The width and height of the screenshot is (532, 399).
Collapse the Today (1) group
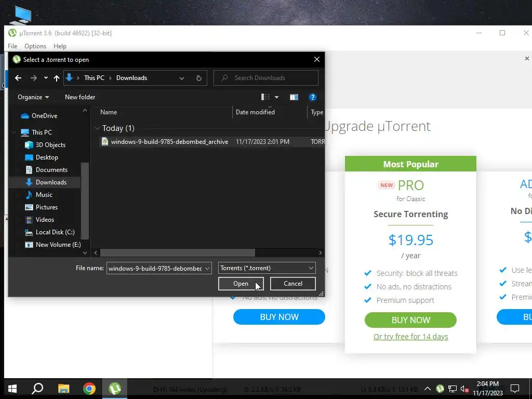(97, 128)
